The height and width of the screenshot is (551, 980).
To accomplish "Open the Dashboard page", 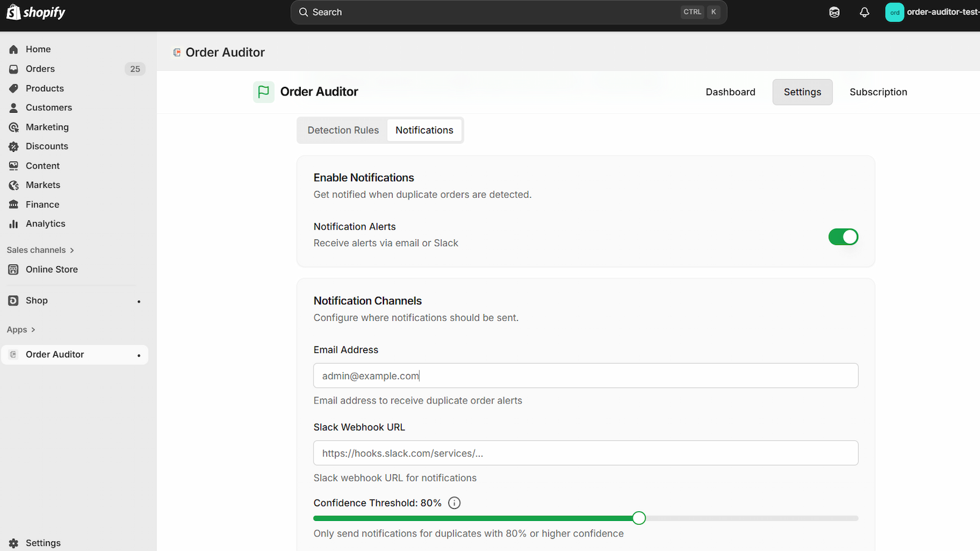I will tap(730, 92).
